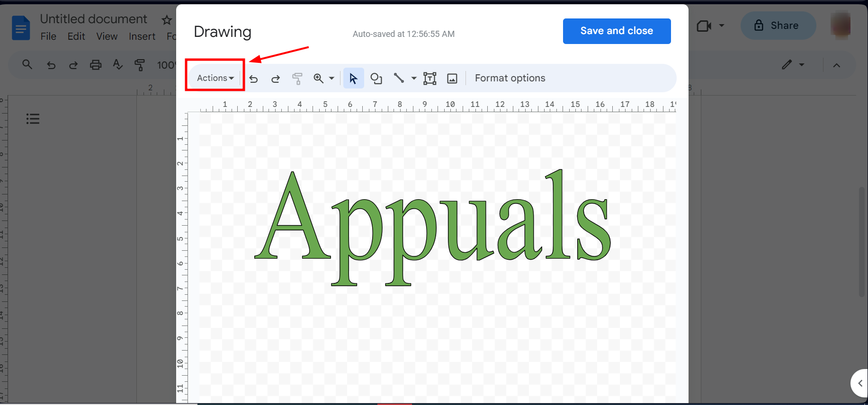Click the document vertical scrollbar
The image size is (868, 405).
pyautogui.click(x=862, y=242)
